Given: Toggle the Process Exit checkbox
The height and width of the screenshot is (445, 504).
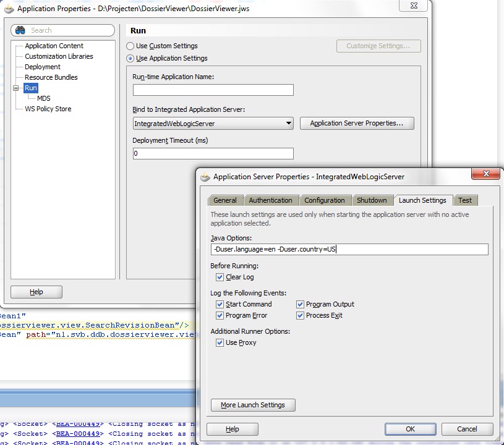Looking at the screenshot, I should tap(300, 315).
